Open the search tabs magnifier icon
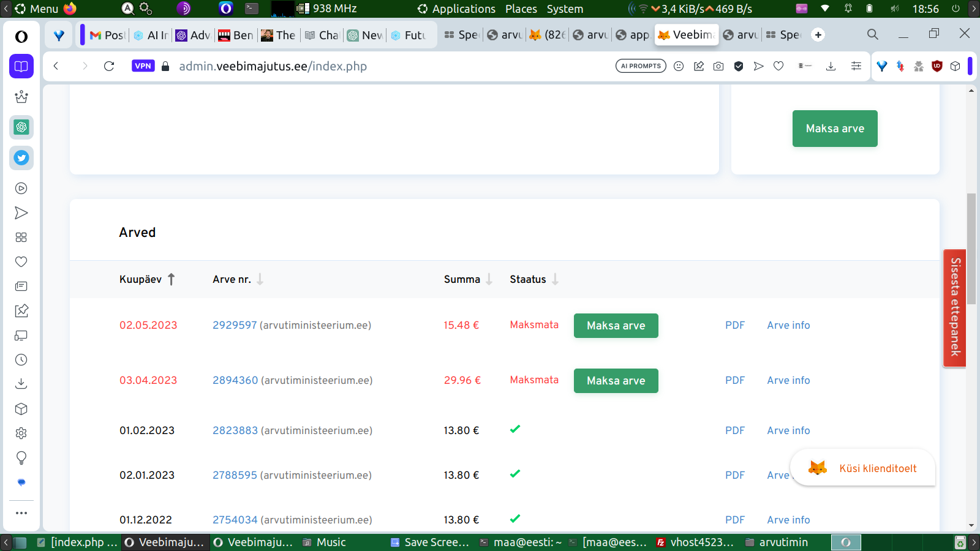980x551 pixels. tap(873, 35)
